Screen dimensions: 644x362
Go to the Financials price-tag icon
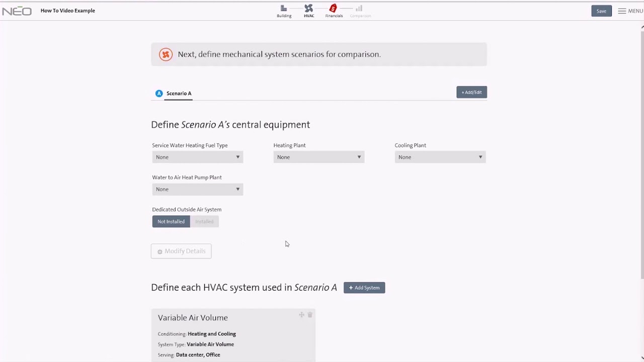[333, 8]
